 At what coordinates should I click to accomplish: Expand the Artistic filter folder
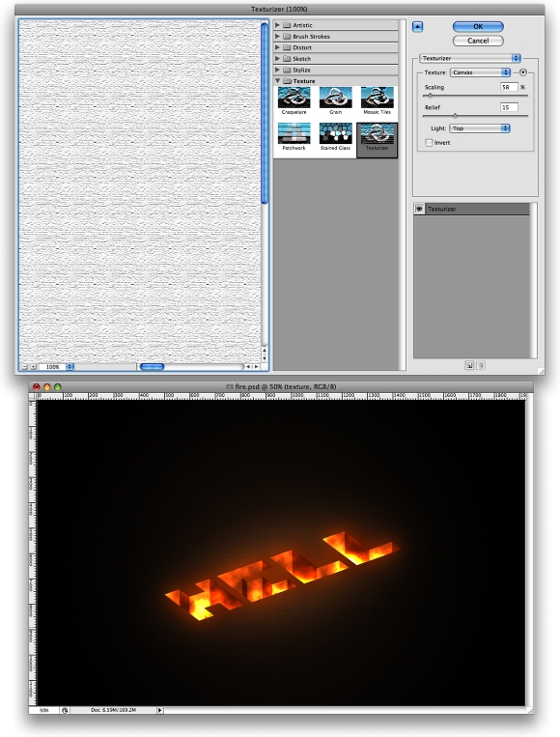(277, 25)
